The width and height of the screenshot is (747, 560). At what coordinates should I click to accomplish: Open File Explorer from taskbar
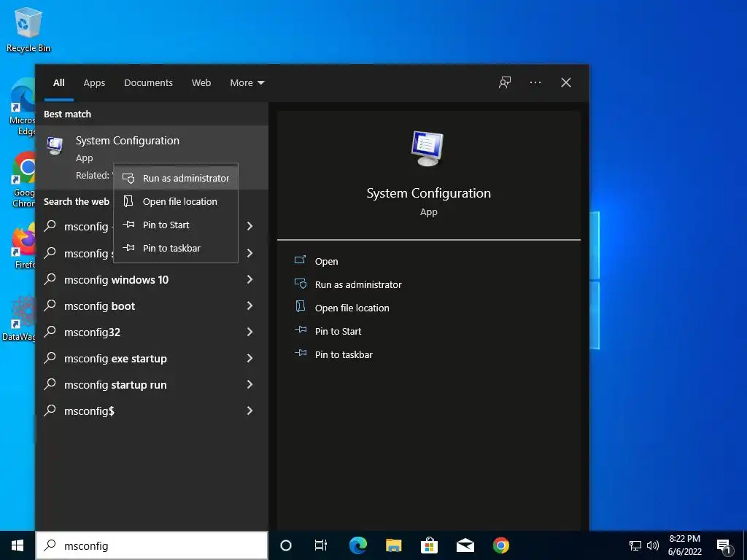[x=393, y=545]
